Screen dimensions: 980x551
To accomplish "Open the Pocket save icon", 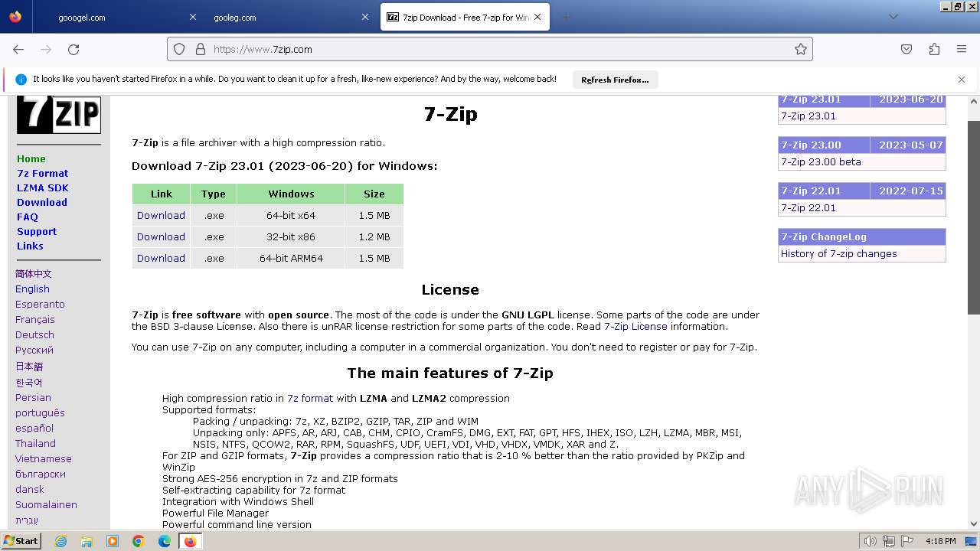I will click(906, 49).
